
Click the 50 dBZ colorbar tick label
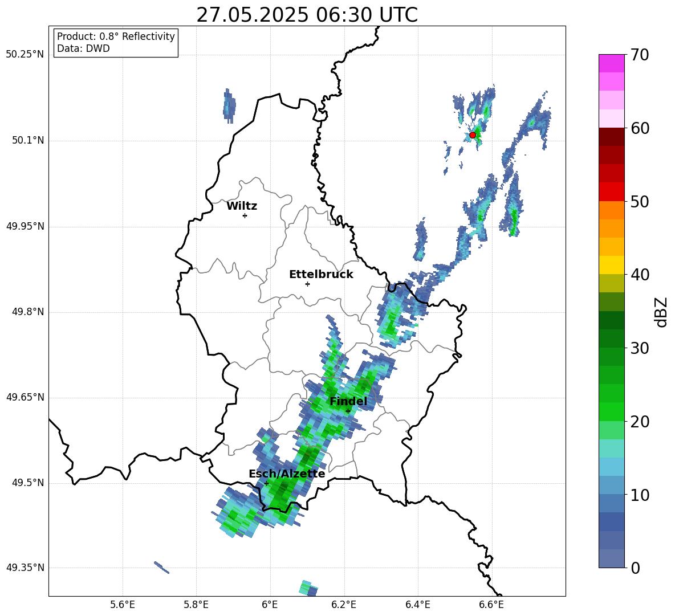tap(640, 202)
